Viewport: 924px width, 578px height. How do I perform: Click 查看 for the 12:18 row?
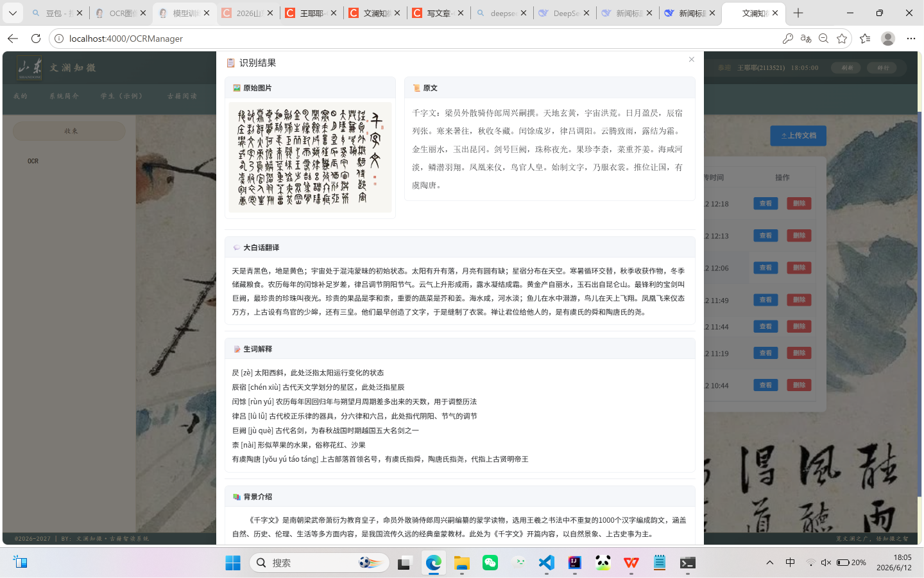click(766, 204)
